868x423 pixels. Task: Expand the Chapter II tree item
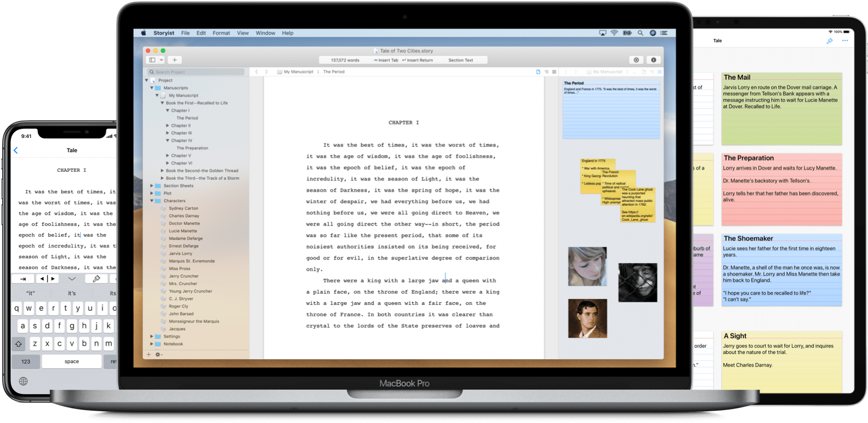168,126
